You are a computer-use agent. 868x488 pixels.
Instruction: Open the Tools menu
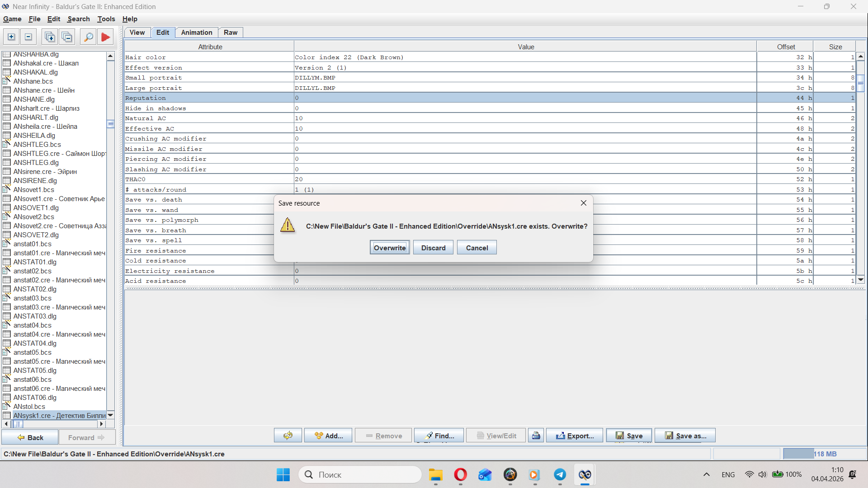[x=106, y=19]
